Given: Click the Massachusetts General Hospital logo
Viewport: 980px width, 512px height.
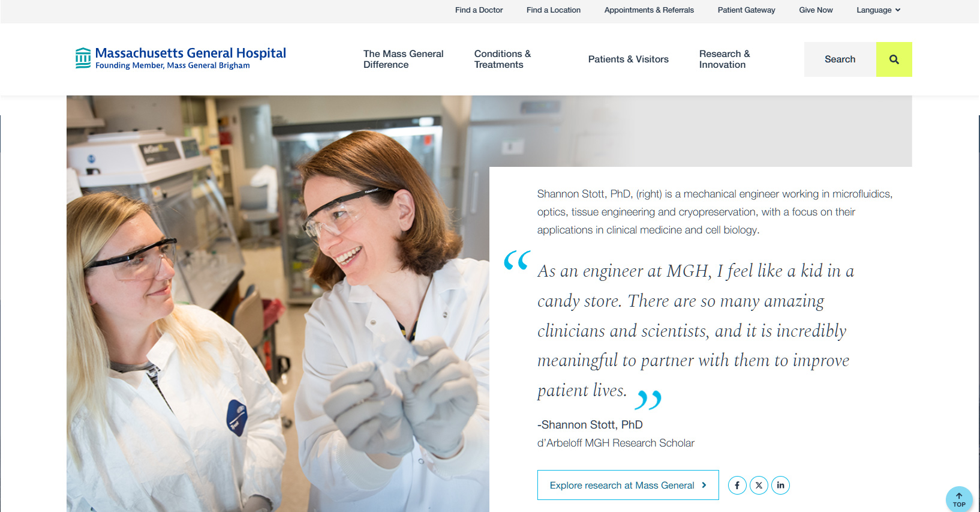Looking at the screenshot, I should (x=181, y=58).
